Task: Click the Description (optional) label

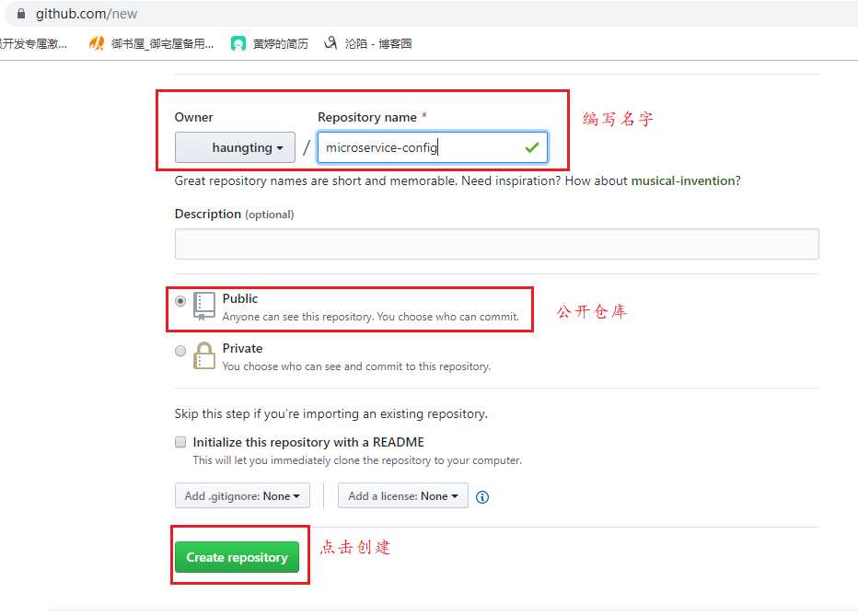Action: (234, 214)
